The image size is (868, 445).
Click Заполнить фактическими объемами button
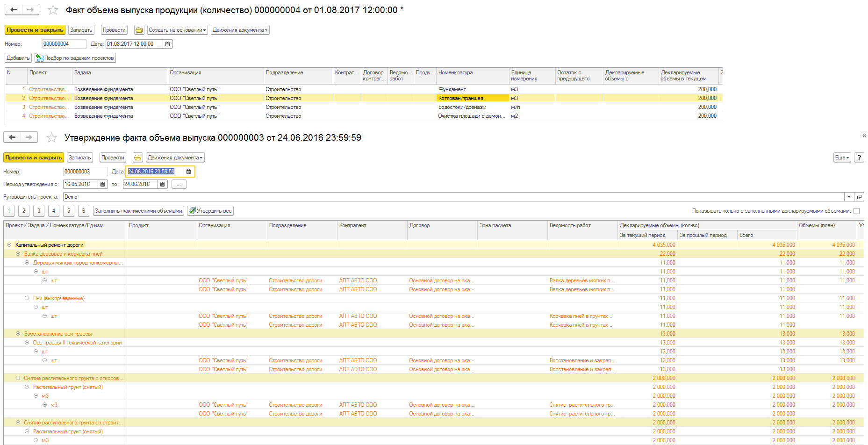pyautogui.click(x=138, y=211)
